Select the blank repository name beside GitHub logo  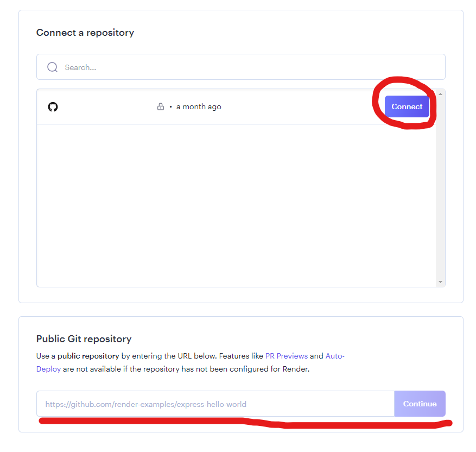coord(106,106)
